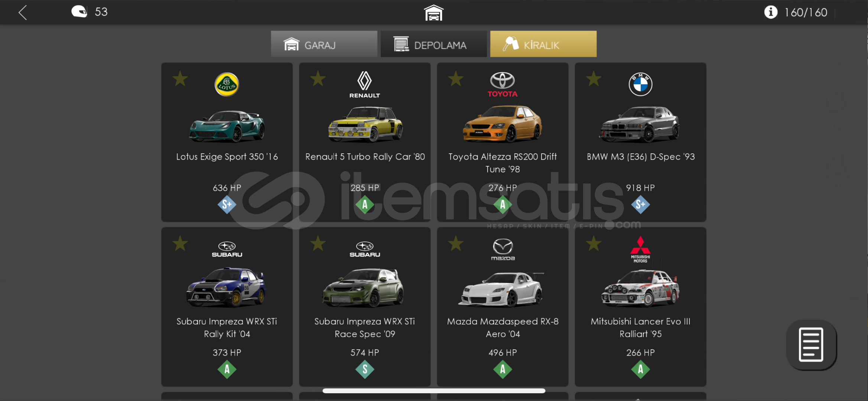868x401 pixels.
Task: Switch to the DEPOLAMA tab
Action: pyautogui.click(x=433, y=44)
